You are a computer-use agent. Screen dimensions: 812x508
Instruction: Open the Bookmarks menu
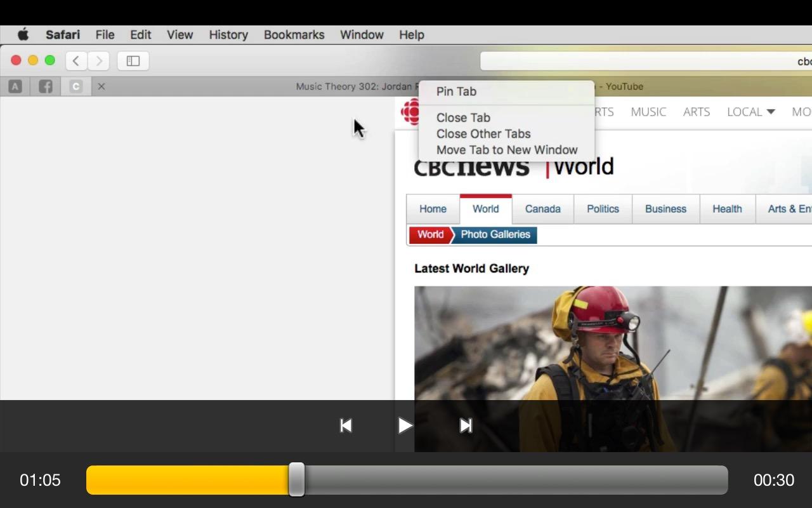click(x=294, y=35)
